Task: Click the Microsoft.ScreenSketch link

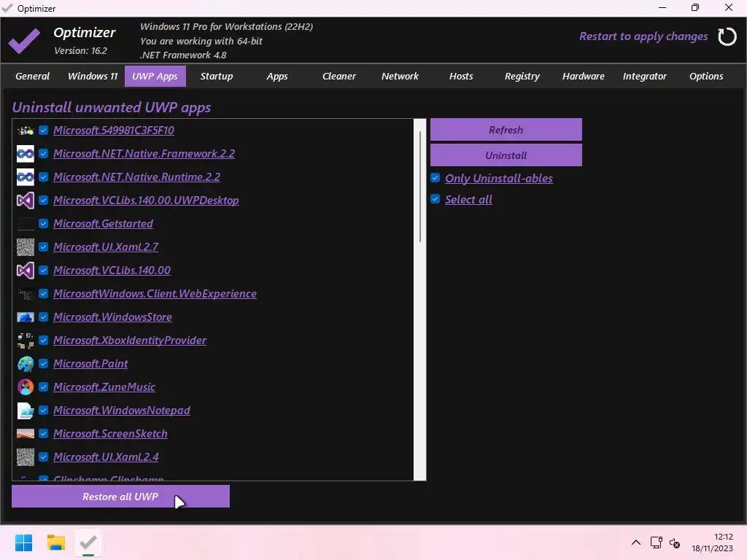Action: pos(110,434)
